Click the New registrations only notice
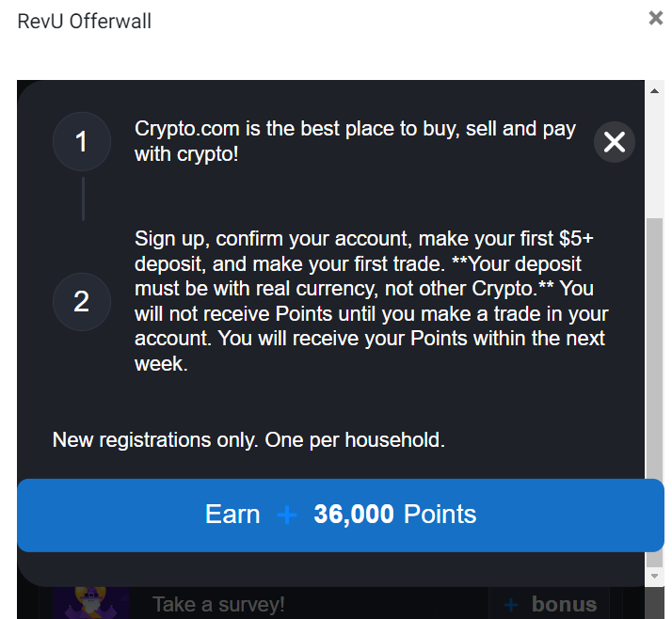The width and height of the screenshot is (672, 619). click(248, 439)
